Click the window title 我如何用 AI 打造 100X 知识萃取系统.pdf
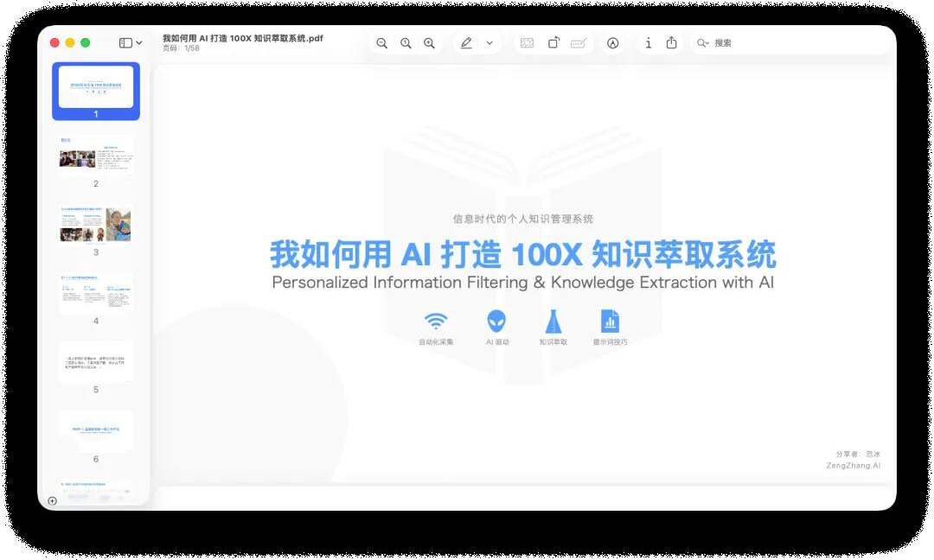The width and height of the screenshot is (934, 560). click(x=242, y=38)
